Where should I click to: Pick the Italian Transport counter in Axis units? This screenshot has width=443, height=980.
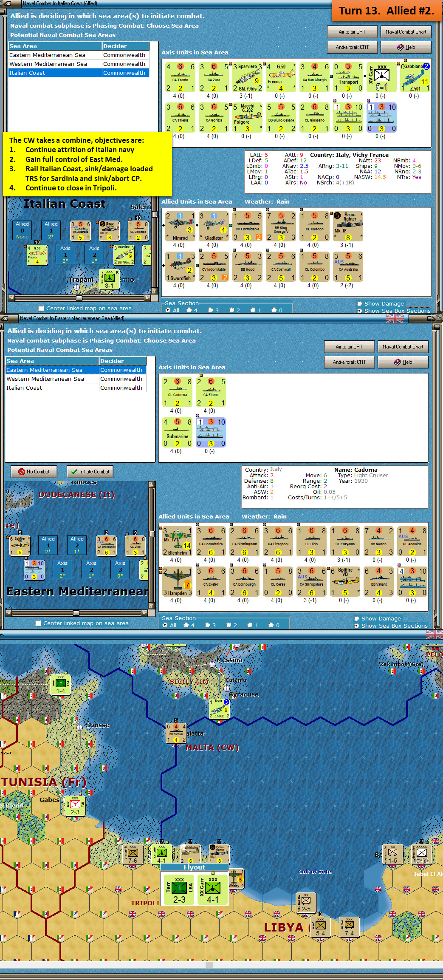pyautogui.click(x=348, y=77)
